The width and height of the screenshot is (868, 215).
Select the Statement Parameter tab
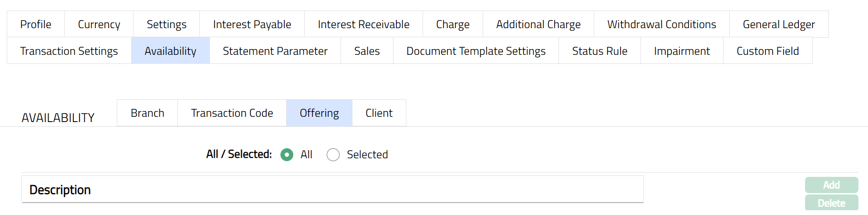pyautogui.click(x=275, y=51)
